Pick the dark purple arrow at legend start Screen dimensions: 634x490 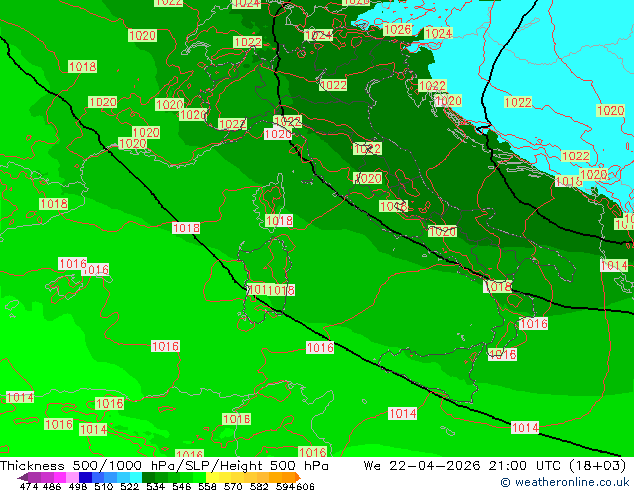[23, 477]
